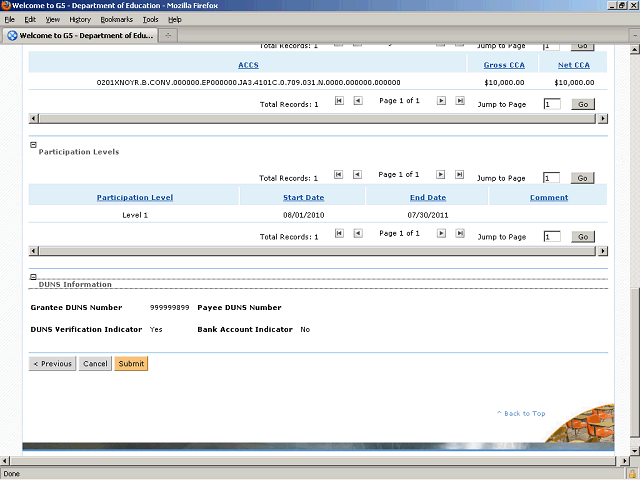Screen dimensions: 640x480
Task: Select start date 08/01/2010
Action: 304,215
